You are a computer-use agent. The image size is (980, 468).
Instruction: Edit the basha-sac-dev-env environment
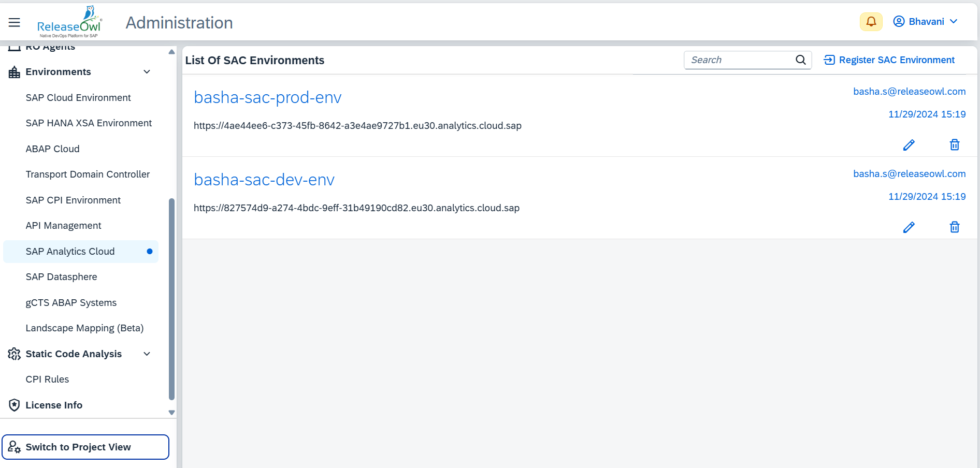[x=909, y=227]
